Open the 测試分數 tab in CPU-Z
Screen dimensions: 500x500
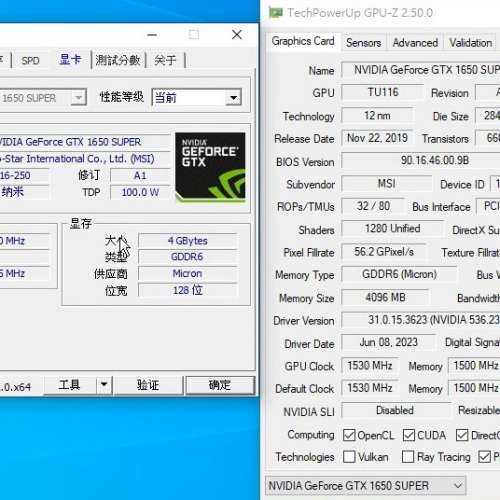118,60
